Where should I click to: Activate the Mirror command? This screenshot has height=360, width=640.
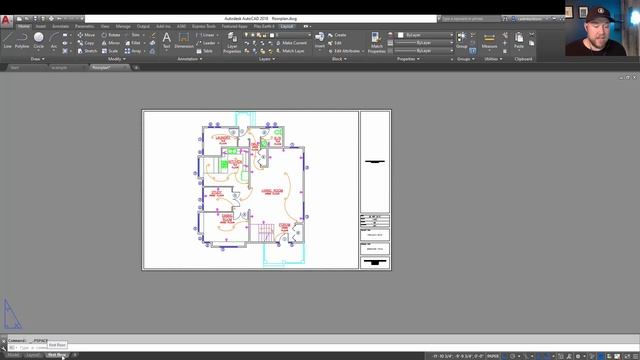click(x=111, y=43)
